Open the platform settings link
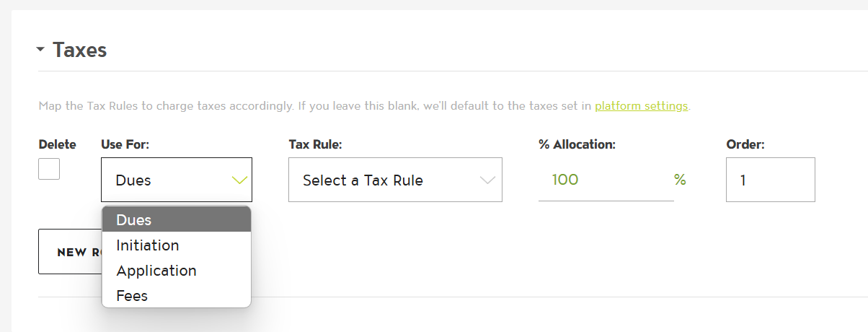Image resolution: width=868 pixels, height=332 pixels. click(641, 106)
